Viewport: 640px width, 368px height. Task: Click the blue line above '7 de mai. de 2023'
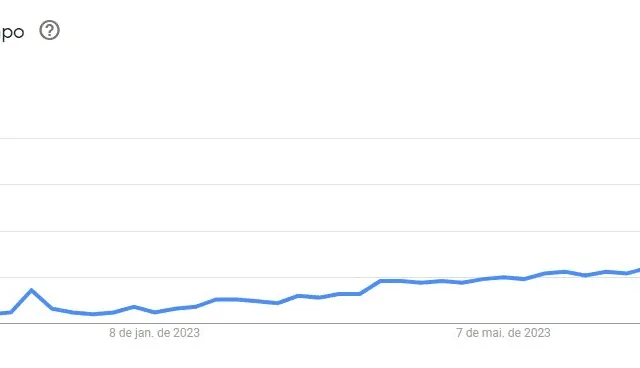503,277
